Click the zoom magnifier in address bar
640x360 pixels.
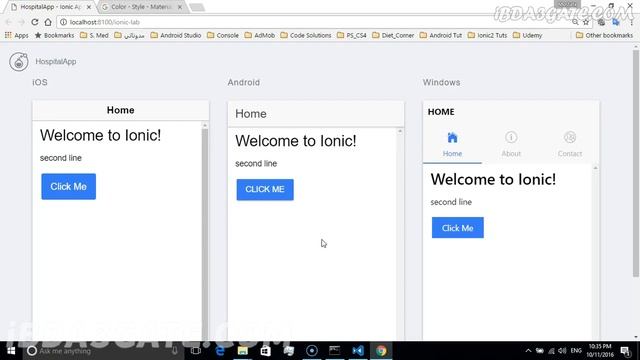575,22
